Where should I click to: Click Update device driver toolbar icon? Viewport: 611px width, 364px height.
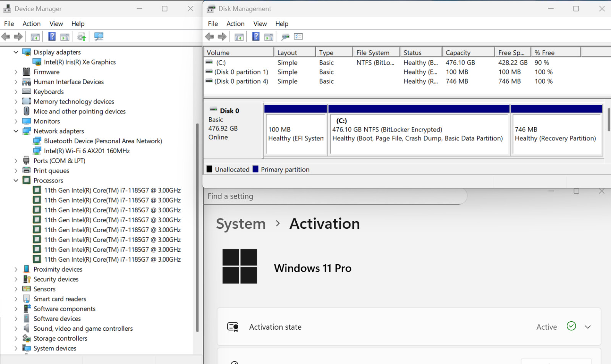[x=81, y=37]
